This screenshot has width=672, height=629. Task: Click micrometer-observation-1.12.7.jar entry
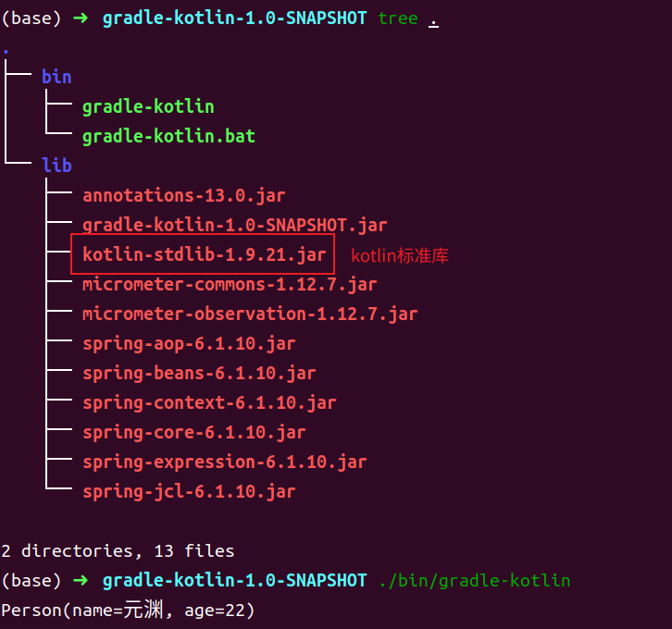pos(250,314)
